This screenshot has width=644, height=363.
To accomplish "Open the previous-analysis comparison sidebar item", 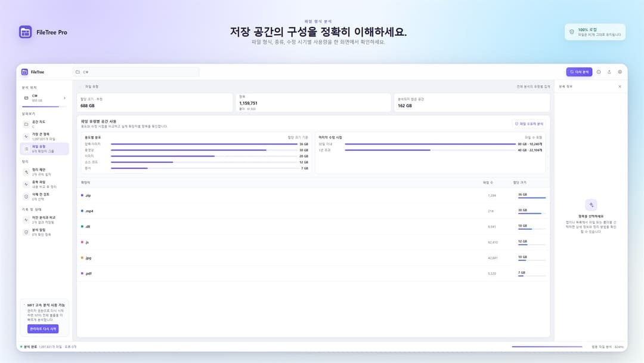I will click(44, 220).
